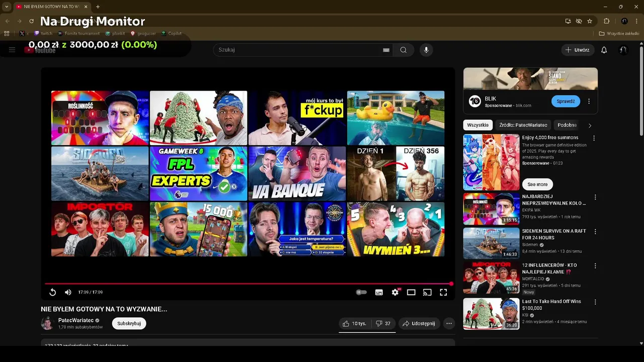Screen dimensions: 644x362
Task: Open a new browser tab
Action: [x=98, y=7]
